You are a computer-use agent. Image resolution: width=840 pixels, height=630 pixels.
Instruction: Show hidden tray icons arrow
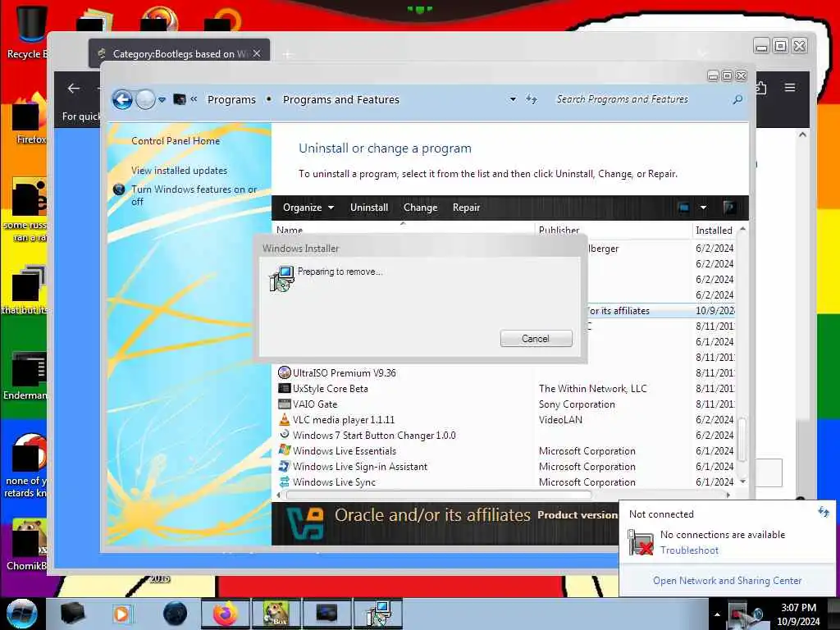coord(717,614)
